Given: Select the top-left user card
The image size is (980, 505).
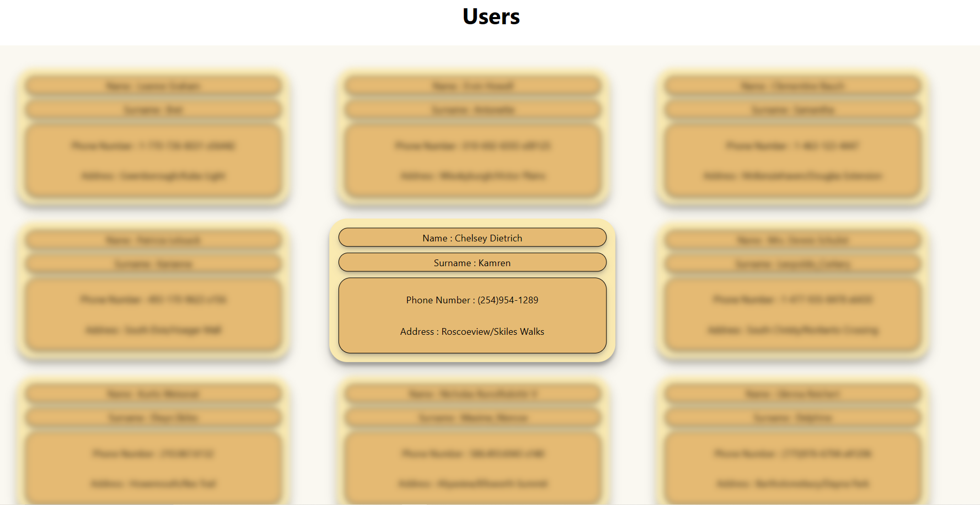Looking at the screenshot, I should point(154,138).
